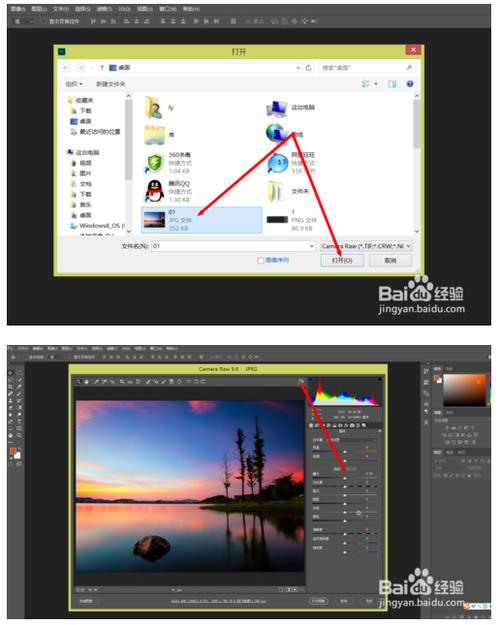Refresh the Open dialog file list
This screenshot has width=500, height=625.
(308, 68)
